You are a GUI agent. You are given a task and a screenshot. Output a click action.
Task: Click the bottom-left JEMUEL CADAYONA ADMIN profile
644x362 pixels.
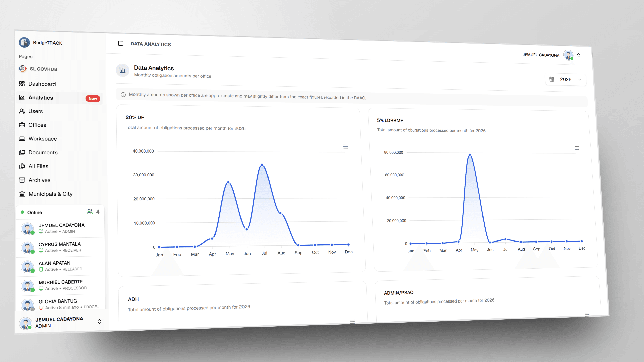[60, 322]
